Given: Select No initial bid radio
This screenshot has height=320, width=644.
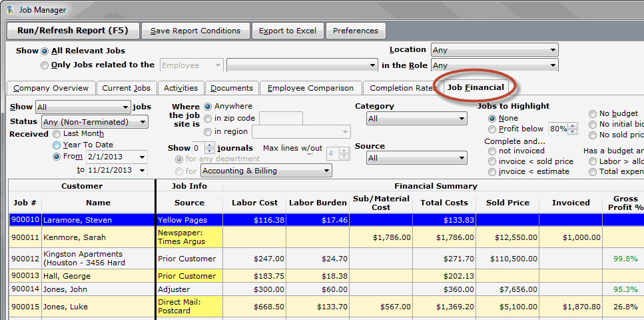Looking at the screenshot, I should (x=593, y=125).
